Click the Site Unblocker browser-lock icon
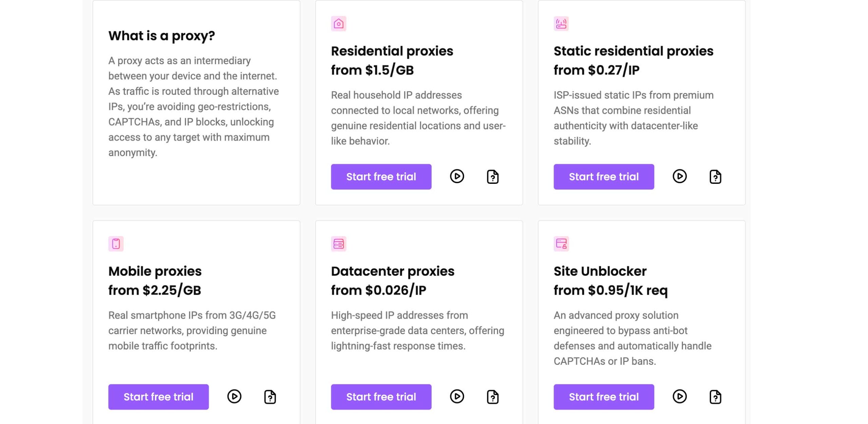Screen dimensions: 868x424 click(x=561, y=244)
